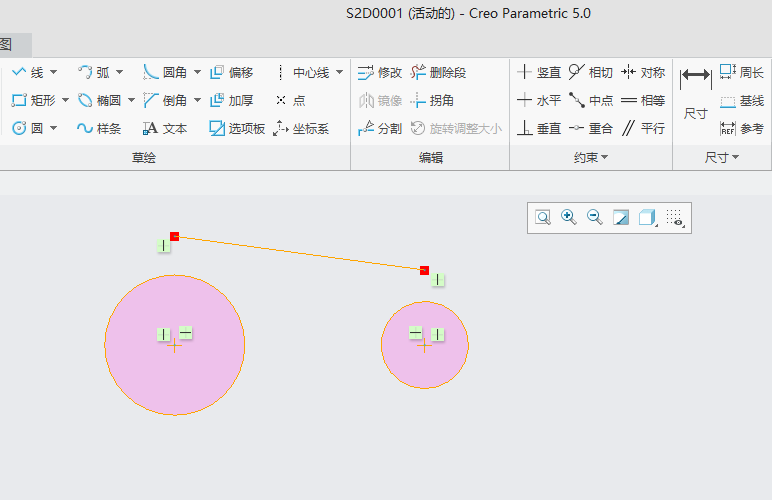Apply the Vertical (竖直) constraint
This screenshot has width=772, height=500.
539,73
